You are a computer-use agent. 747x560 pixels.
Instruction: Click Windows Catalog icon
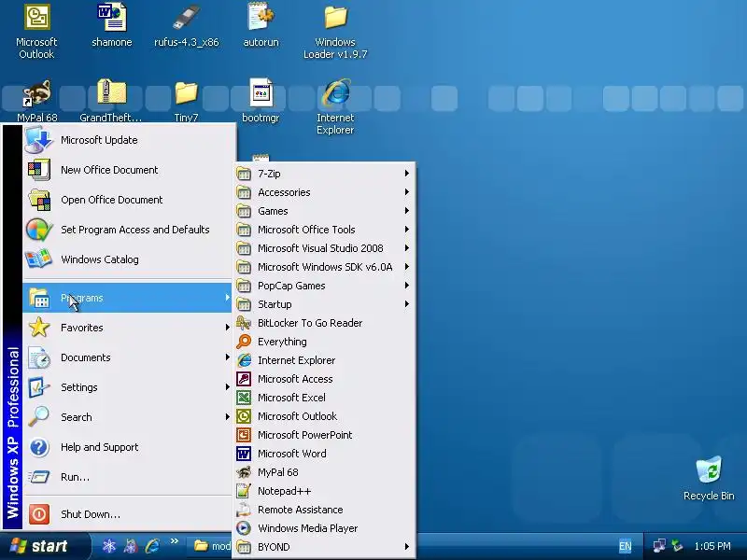pos(38,259)
